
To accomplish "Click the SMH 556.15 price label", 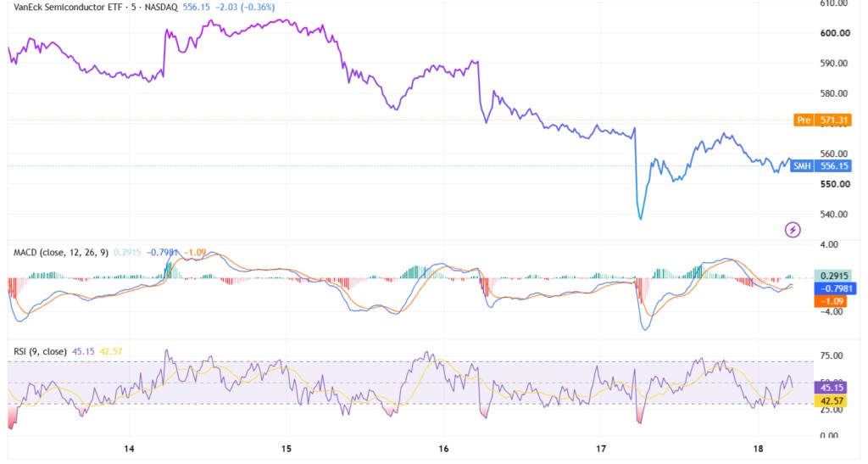I will [x=821, y=165].
